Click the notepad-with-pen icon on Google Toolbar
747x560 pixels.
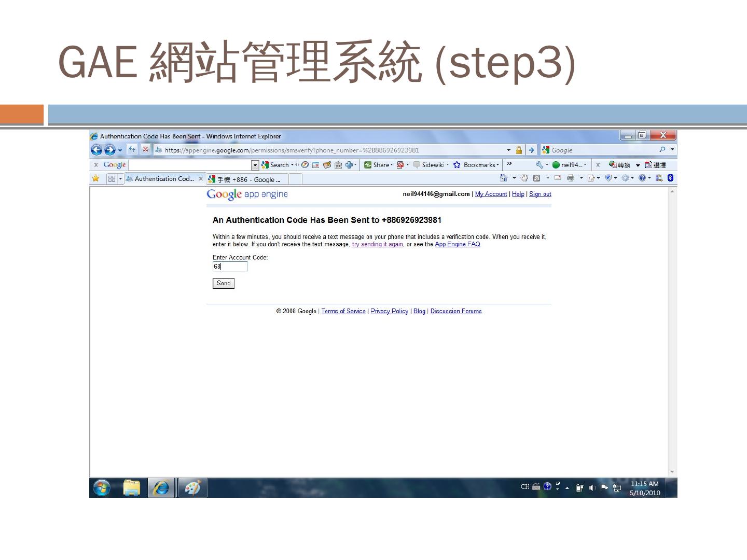tap(327, 165)
